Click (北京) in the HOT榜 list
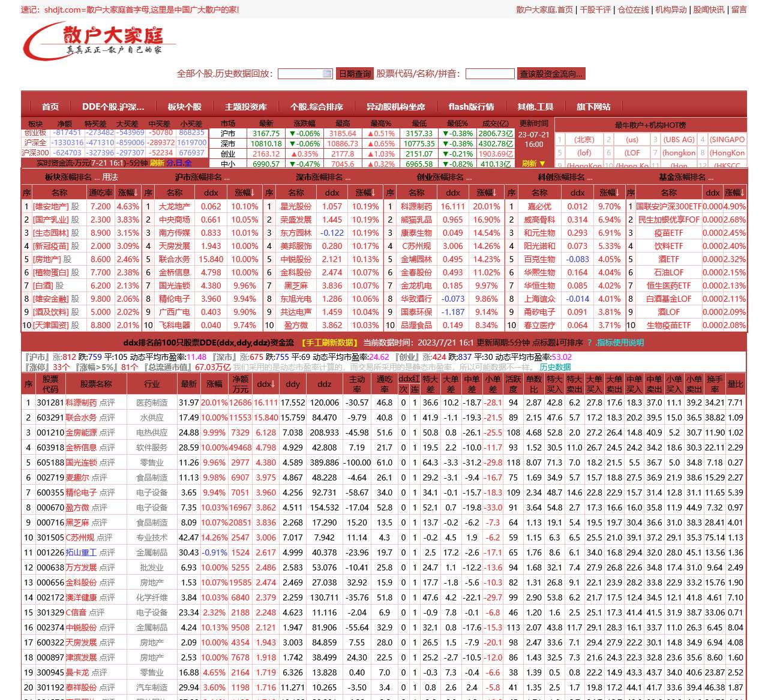The height and width of the screenshot is (700, 768). pyautogui.click(x=584, y=140)
